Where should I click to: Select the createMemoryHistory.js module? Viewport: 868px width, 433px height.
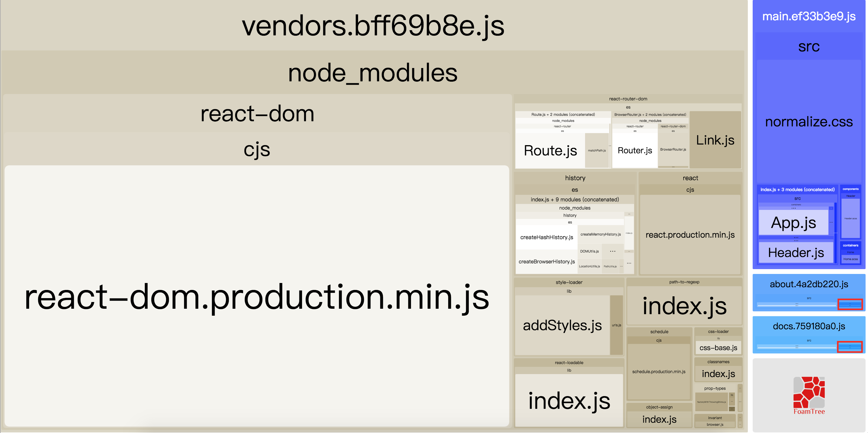[601, 234]
